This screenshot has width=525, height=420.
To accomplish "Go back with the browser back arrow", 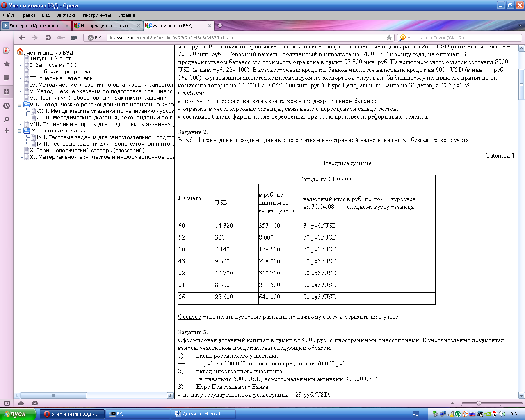I will [x=22, y=37].
